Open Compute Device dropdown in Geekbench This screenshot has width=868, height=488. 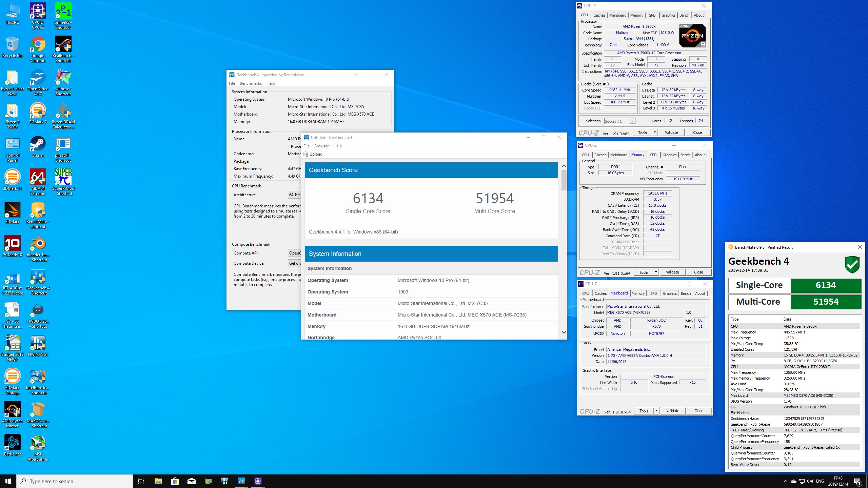(x=294, y=263)
